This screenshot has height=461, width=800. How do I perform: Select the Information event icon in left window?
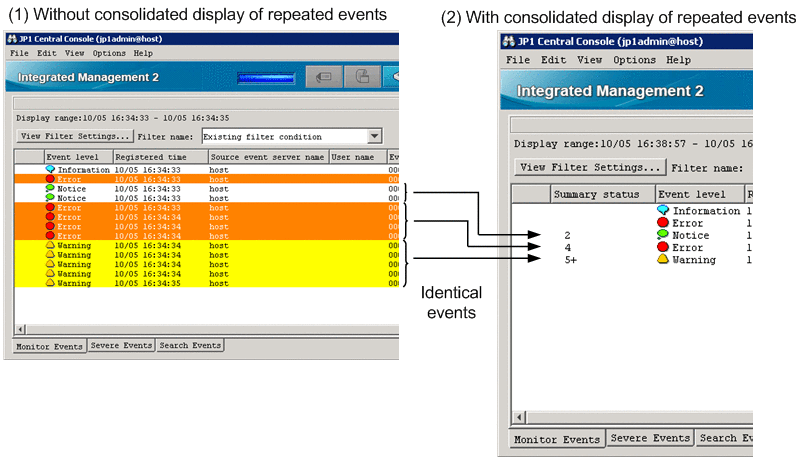(x=50, y=169)
